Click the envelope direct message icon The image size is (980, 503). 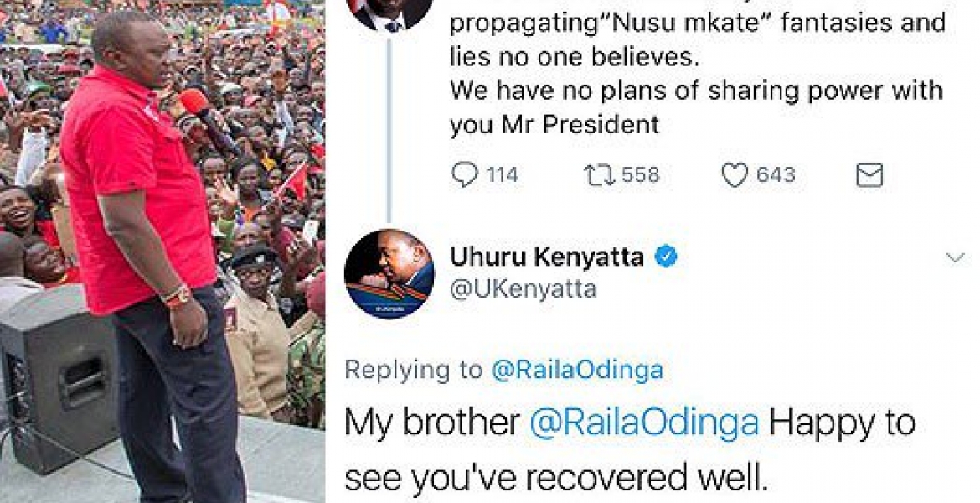pos(869,175)
